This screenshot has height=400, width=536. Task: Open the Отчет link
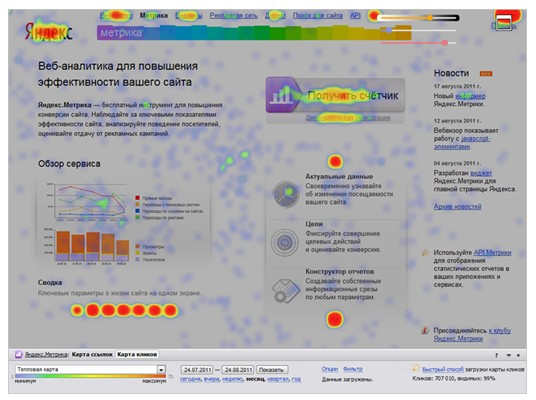[x=330, y=369]
